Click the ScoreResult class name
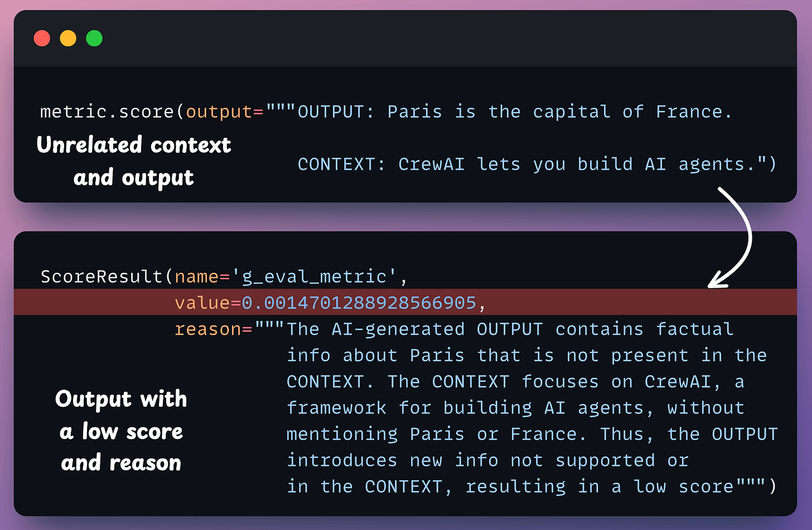812x530 pixels. 101,277
